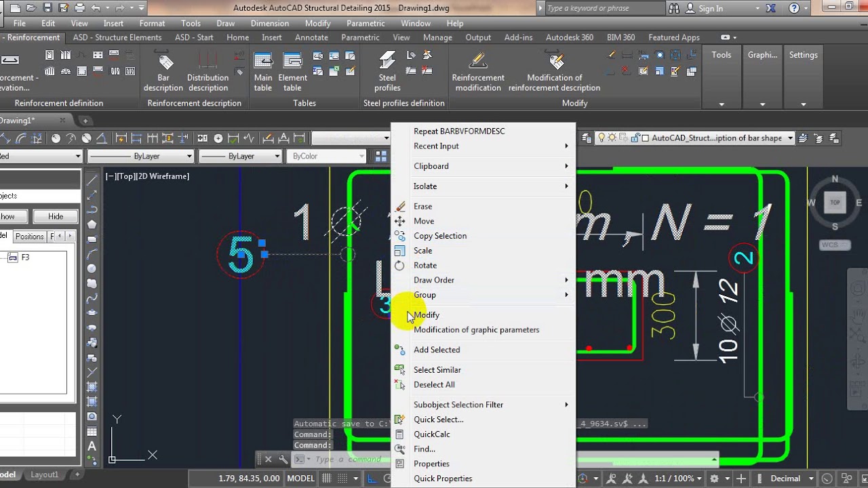Click the Featured Apps ribbon tab
868x488 pixels.
pos(674,38)
